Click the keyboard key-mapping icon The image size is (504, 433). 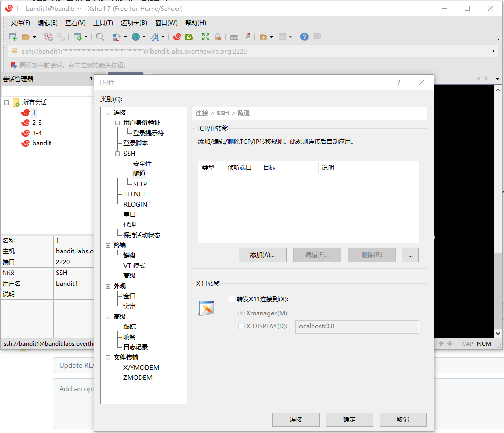pos(234,37)
